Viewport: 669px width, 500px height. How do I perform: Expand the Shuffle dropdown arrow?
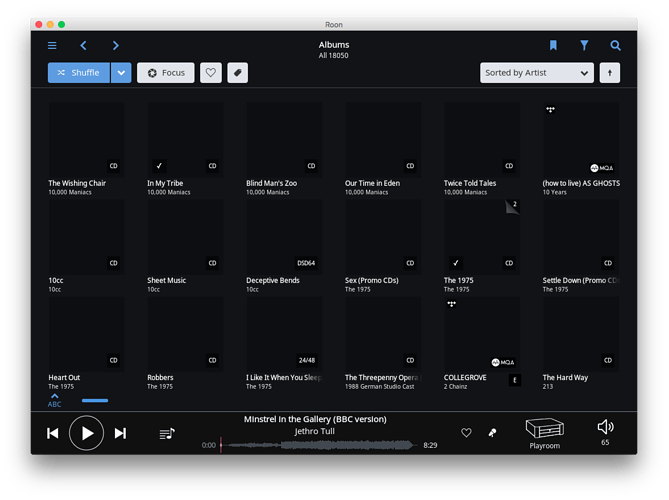[121, 73]
